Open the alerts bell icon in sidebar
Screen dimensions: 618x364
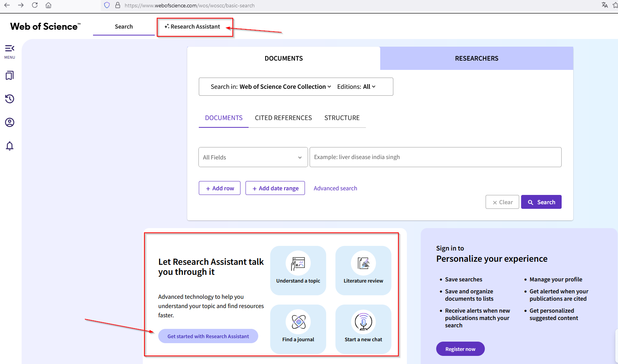10,146
